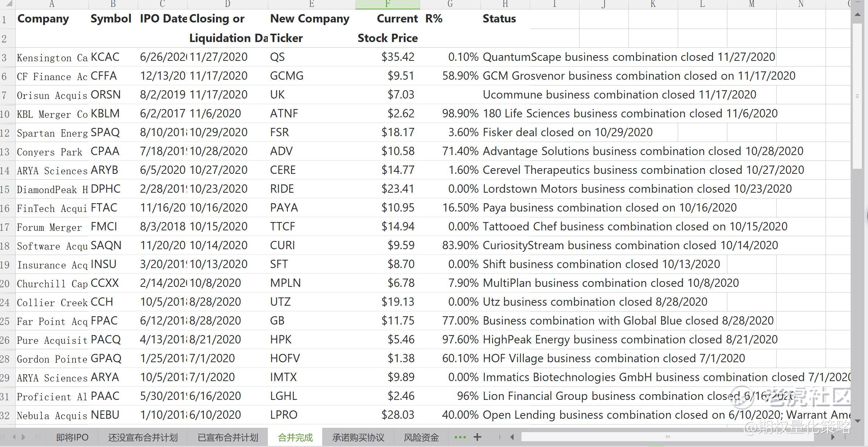
Task: Click ticker HOFV cell
Action: coord(312,358)
